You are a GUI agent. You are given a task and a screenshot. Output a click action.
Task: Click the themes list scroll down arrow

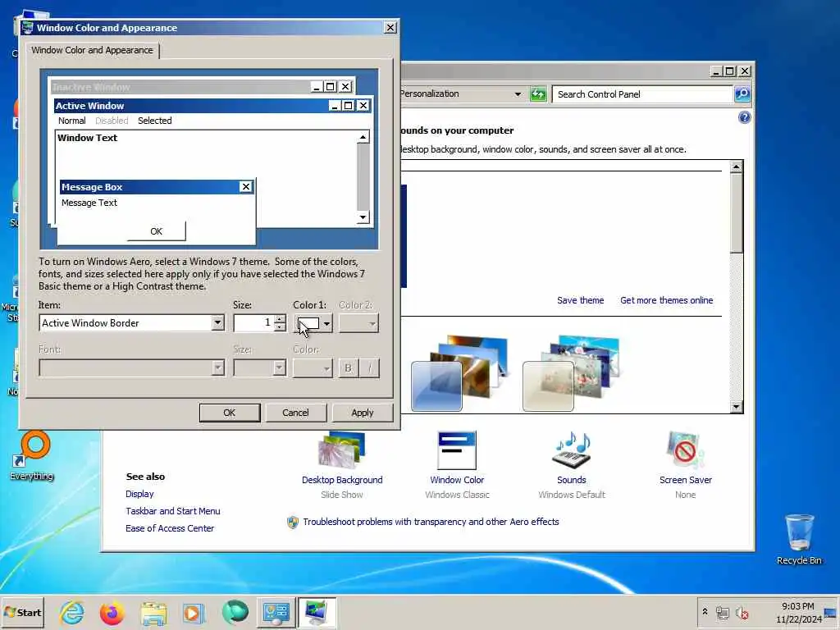[736, 407]
